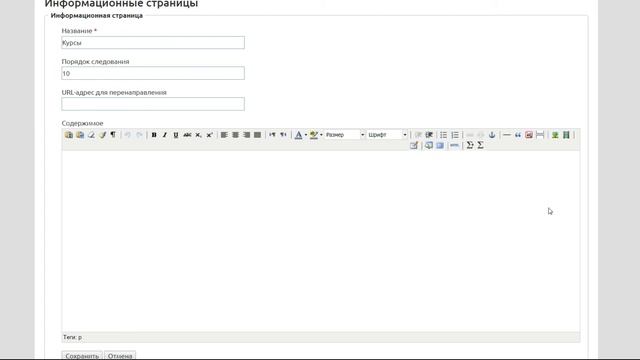Toggle Bold formatting
This screenshot has width=640, height=360.
coord(154,135)
